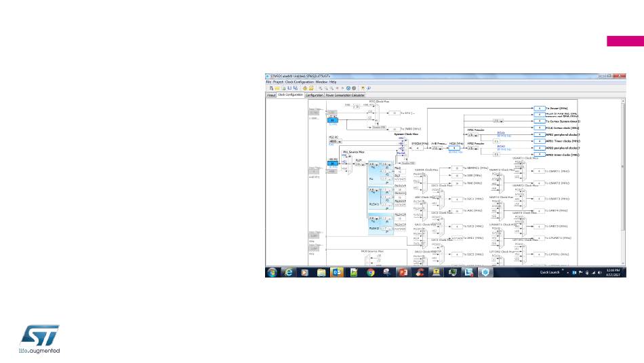Open the Window menu
The width and height of the screenshot is (644, 363).
tap(321, 82)
